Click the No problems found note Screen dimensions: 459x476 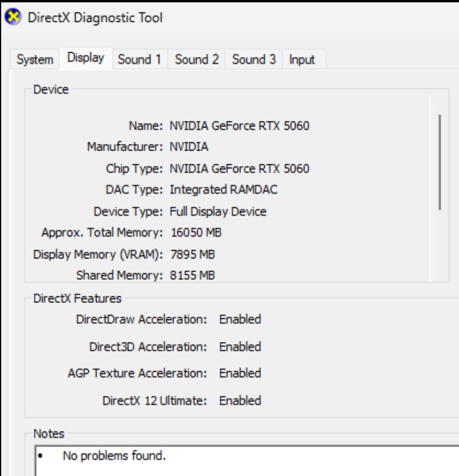[114, 456]
